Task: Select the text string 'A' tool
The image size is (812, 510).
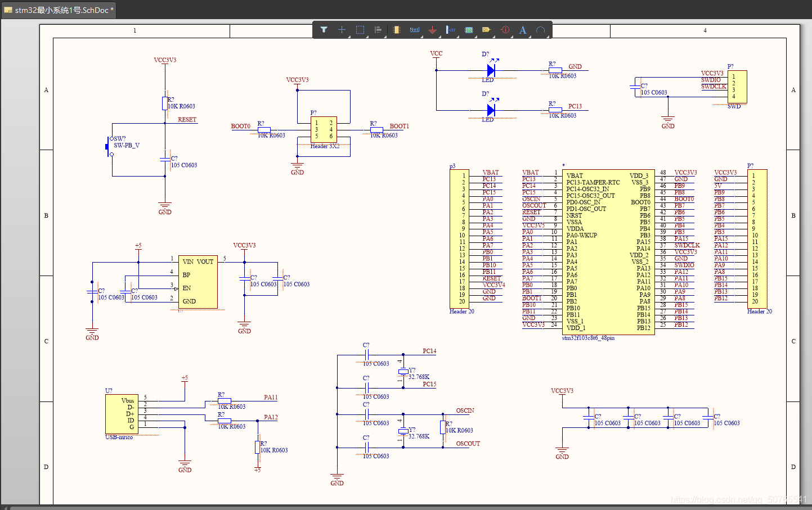Action: [523, 30]
